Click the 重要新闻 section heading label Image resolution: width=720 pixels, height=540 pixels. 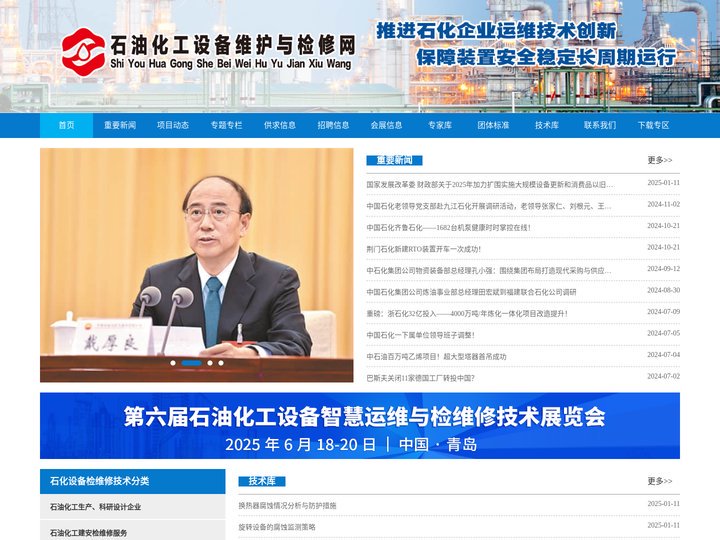(394, 160)
